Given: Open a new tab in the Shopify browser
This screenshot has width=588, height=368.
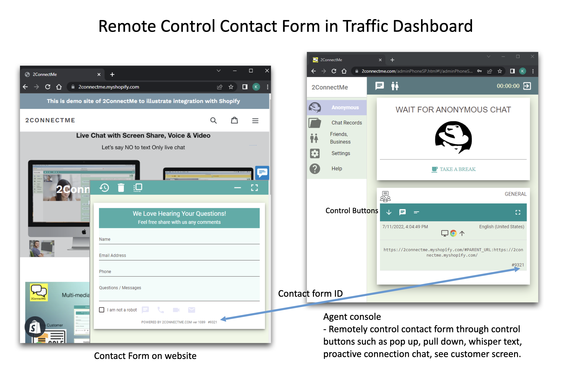Looking at the screenshot, I should 112,75.
